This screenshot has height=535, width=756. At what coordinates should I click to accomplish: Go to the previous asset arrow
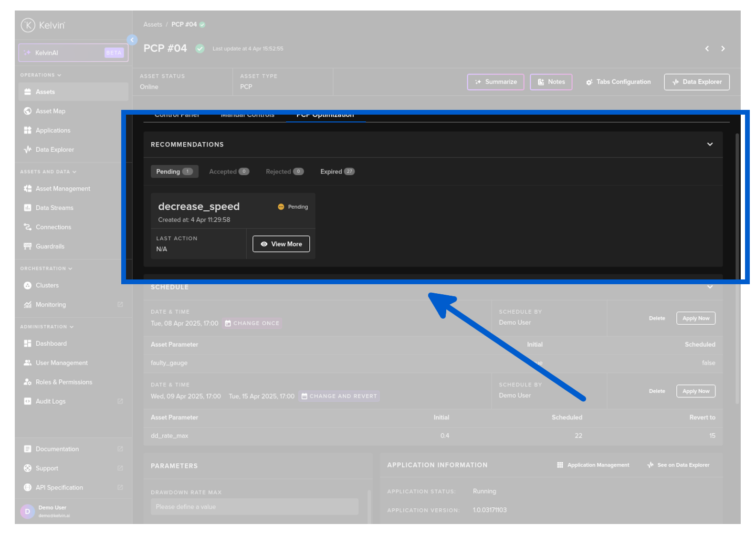click(707, 49)
